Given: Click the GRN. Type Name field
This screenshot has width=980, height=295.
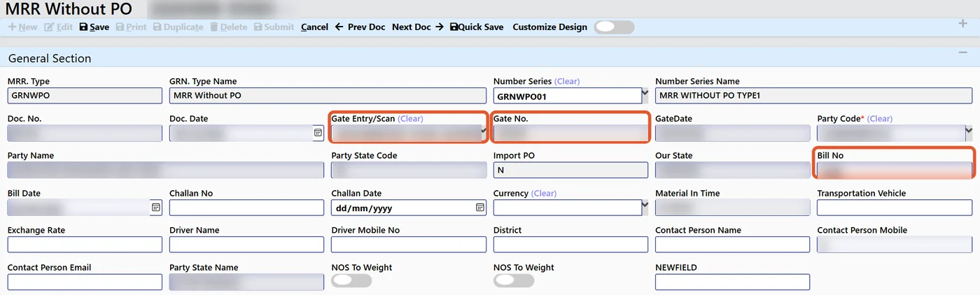Looking at the screenshot, I should 328,96.
